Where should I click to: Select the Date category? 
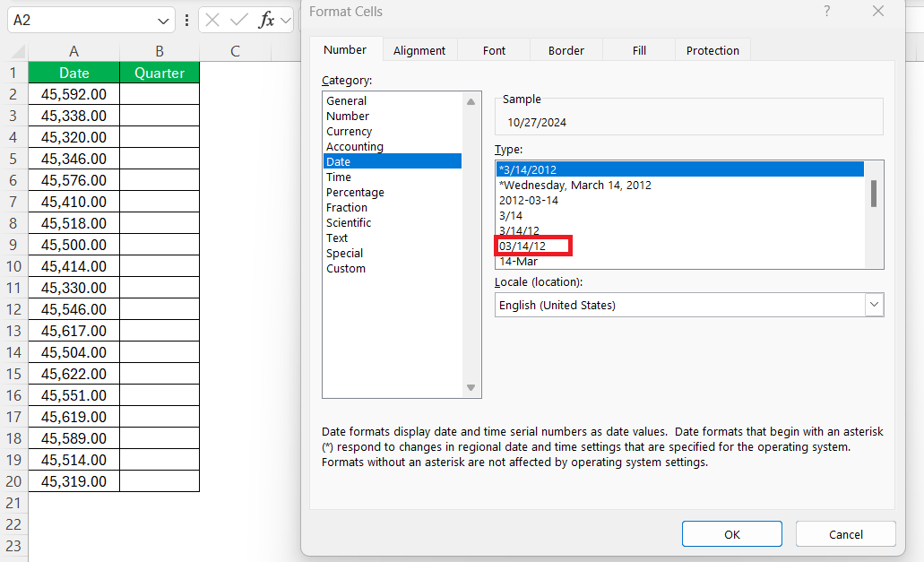click(393, 161)
